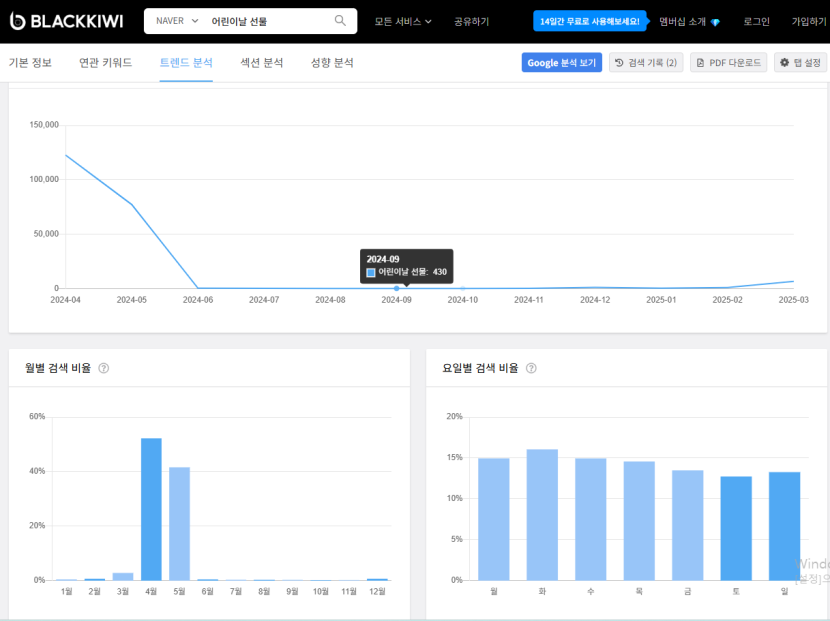Click the PDF file icon
The image size is (830, 621).
[700, 62]
